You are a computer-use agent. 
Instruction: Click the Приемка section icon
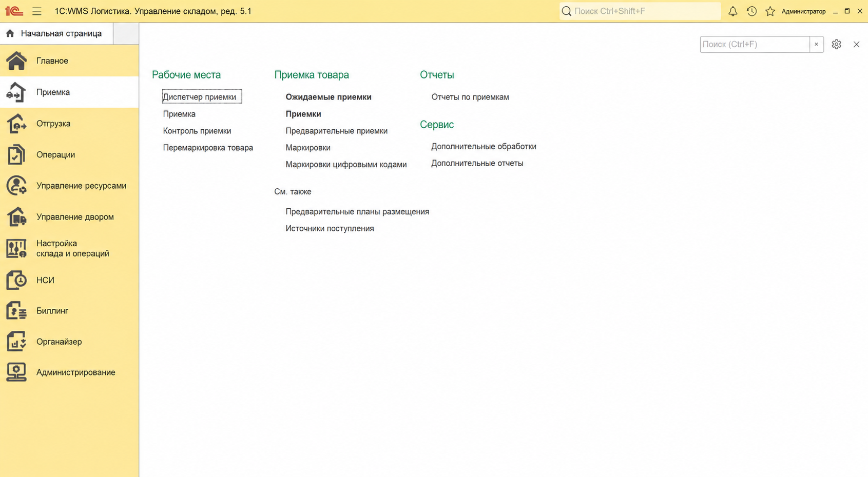(x=16, y=92)
